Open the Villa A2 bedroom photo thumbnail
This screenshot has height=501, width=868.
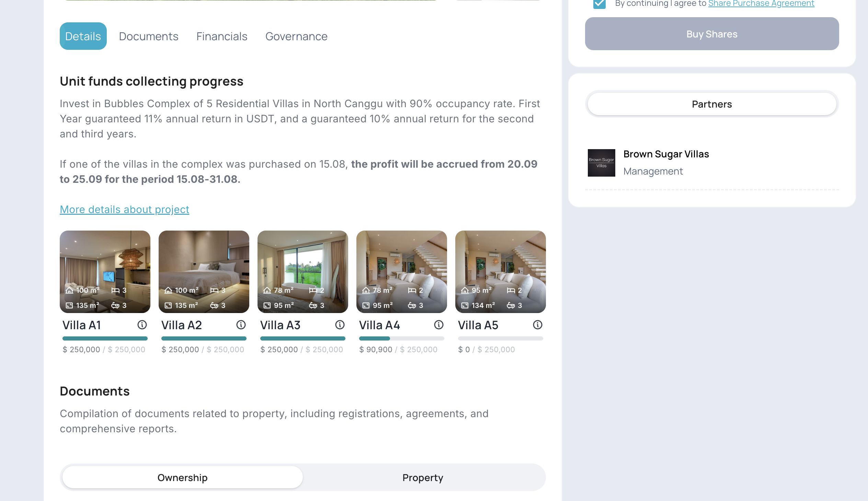204,272
